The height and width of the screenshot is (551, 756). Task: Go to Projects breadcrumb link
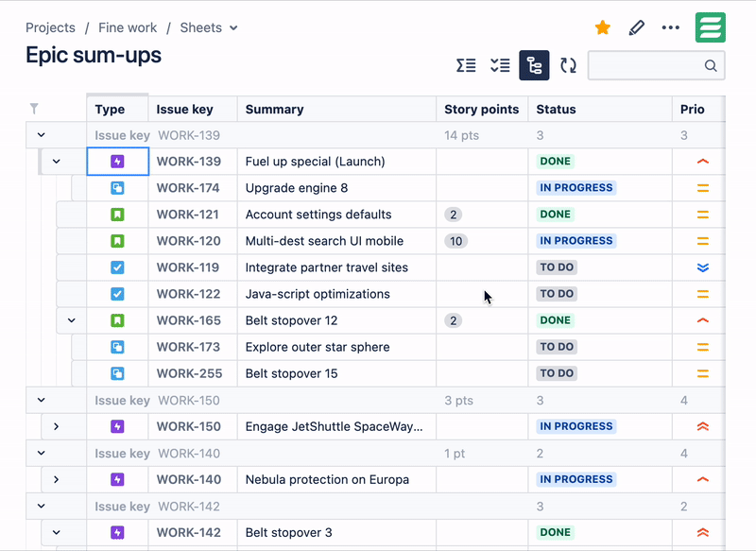(x=50, y=28)
